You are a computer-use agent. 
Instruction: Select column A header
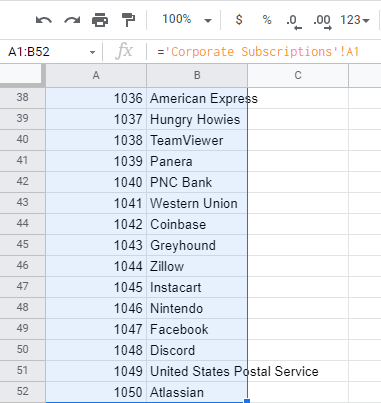pyautogui.click(x=96, y=75)
